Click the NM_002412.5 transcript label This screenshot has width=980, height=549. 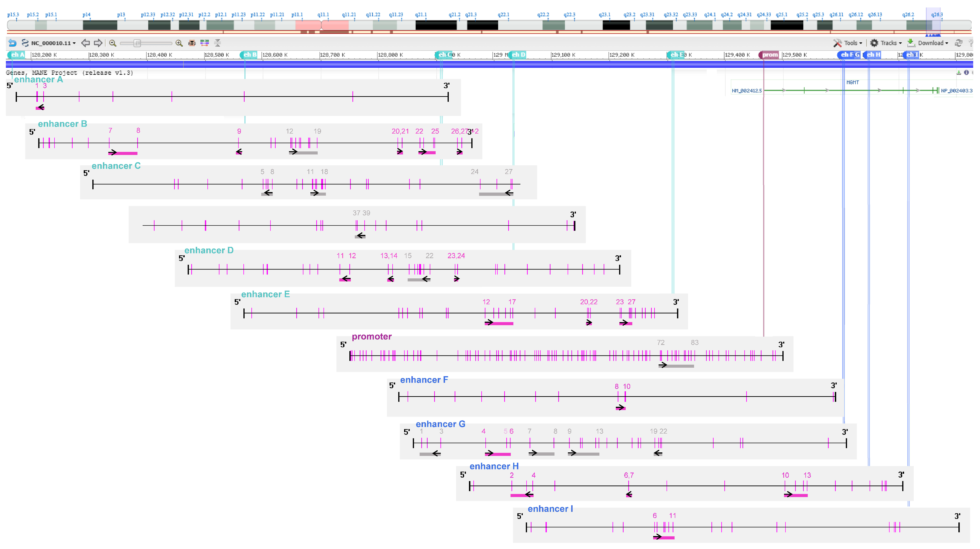coord(747,91)
